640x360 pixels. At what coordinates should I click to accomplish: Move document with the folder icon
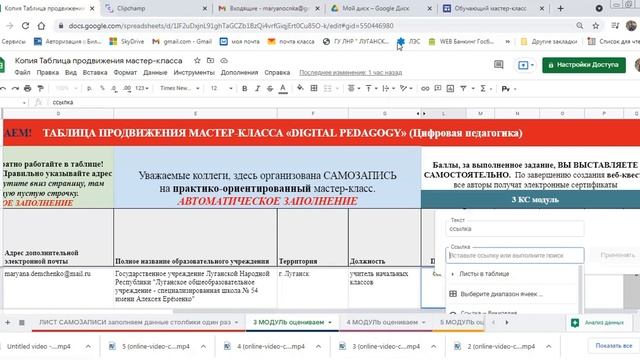point(210,60)
